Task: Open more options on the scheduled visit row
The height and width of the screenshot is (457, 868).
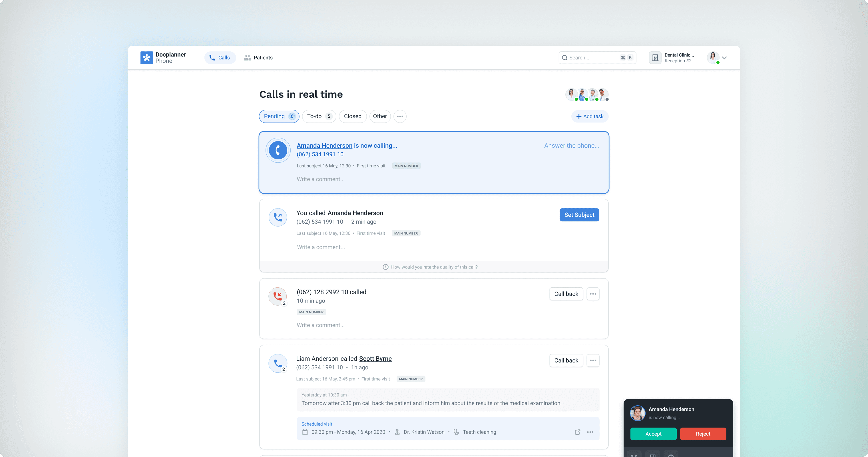Action: [x=590, y=432]
